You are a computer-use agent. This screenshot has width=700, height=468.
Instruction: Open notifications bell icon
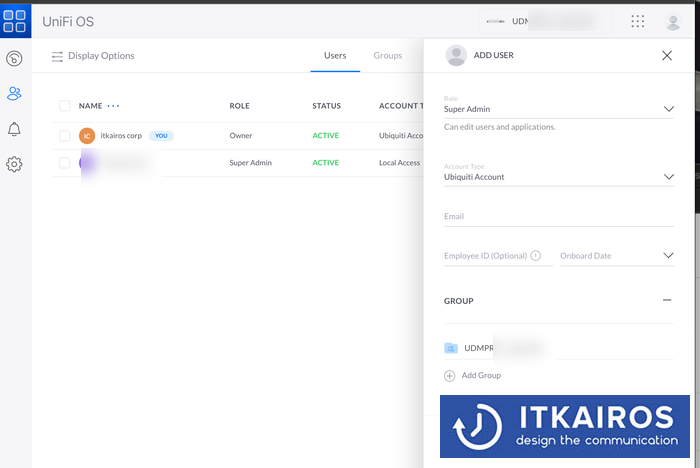(x=14, y=129)
